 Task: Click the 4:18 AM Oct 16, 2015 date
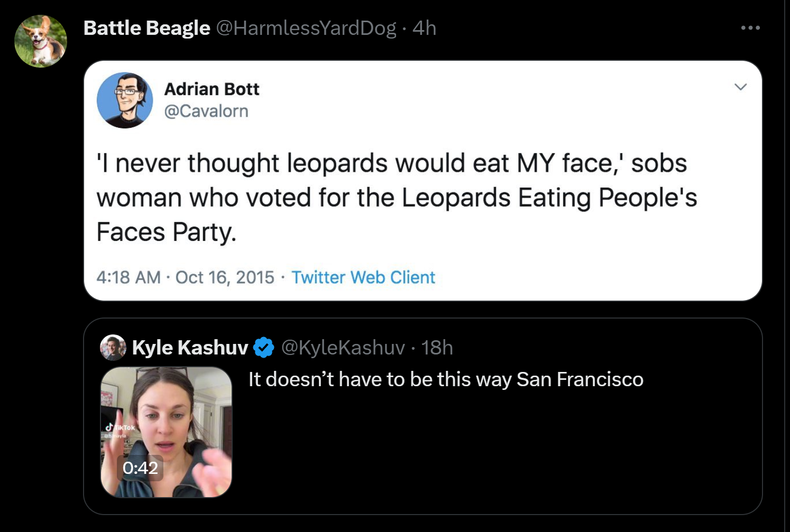coord(185,277)
